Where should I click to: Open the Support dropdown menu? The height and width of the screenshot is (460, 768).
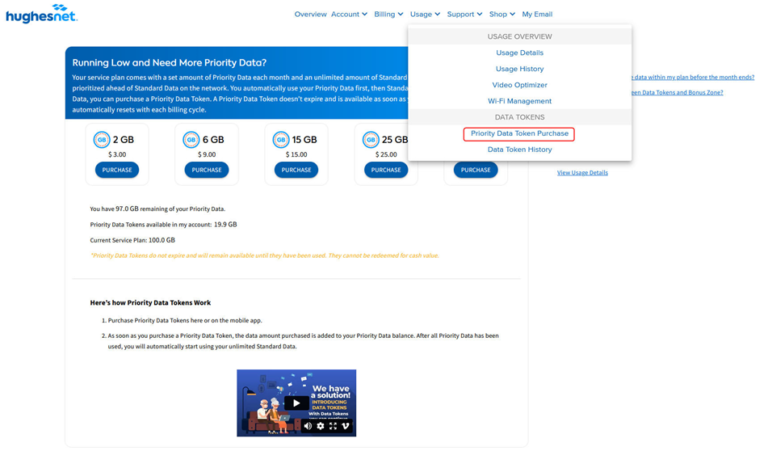tap(464, 14)
